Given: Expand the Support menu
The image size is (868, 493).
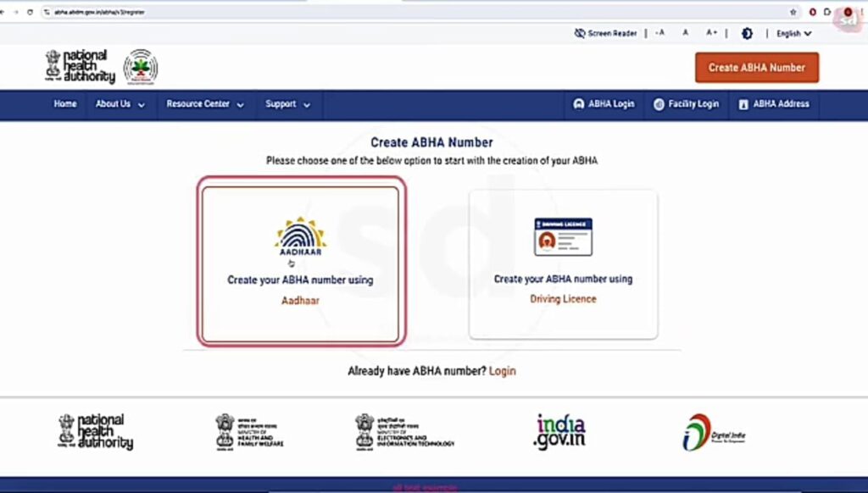Looking at the screenshot, I should [288, 104].
